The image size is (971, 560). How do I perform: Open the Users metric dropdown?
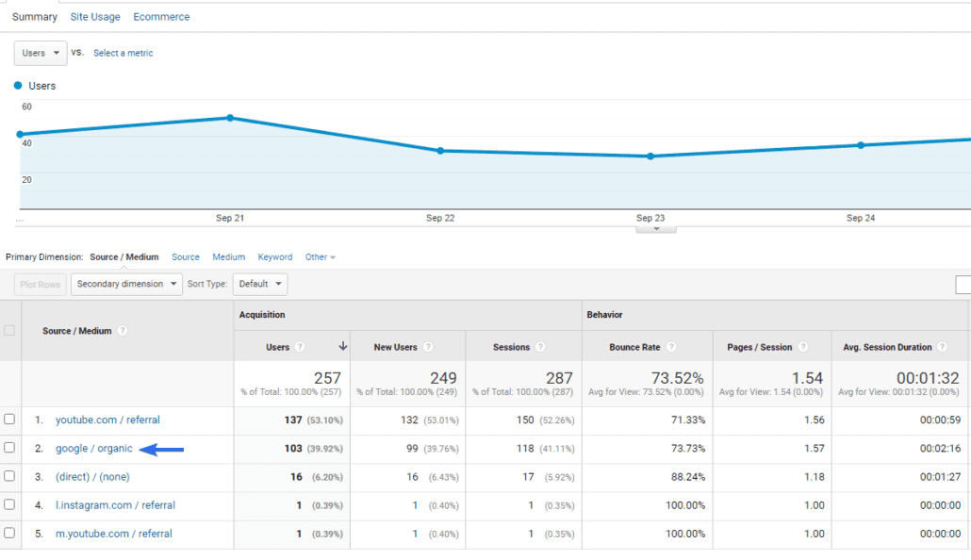tap(41, 54)
